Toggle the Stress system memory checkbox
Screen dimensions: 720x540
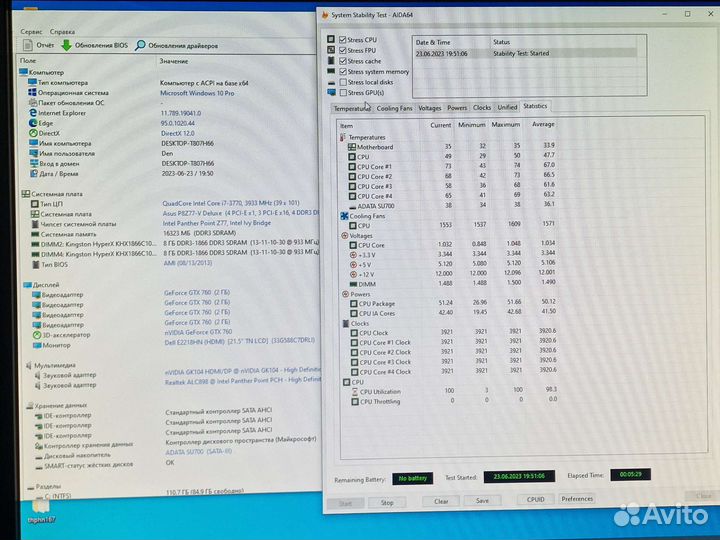coord(343,71)
